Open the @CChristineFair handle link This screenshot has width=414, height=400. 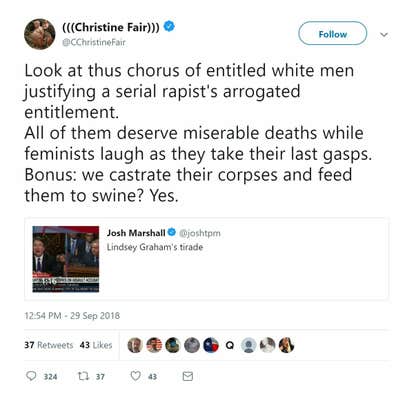coord(94,42)
